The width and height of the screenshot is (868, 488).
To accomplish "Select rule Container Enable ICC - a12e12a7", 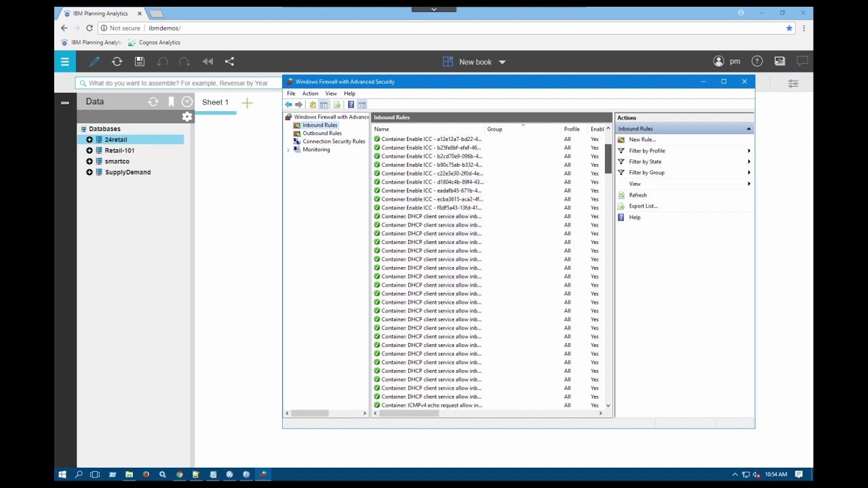I will tap(431, 139).
